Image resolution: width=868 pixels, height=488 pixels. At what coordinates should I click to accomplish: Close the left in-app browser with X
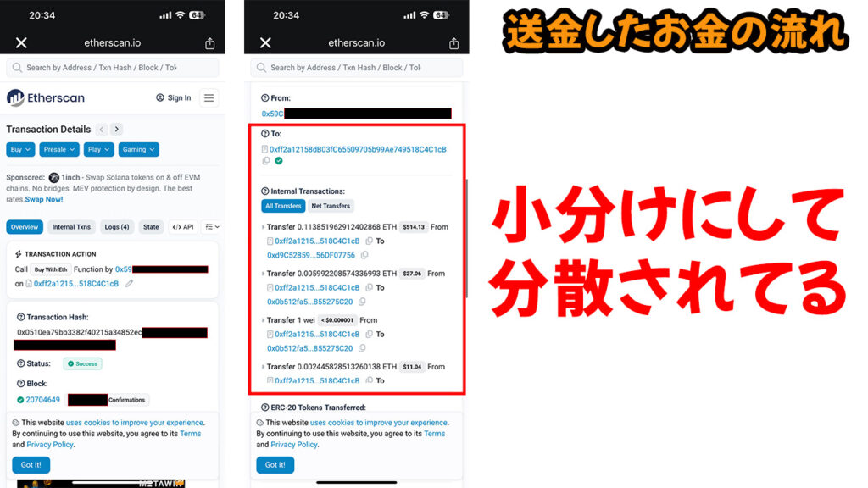(21, 43)
